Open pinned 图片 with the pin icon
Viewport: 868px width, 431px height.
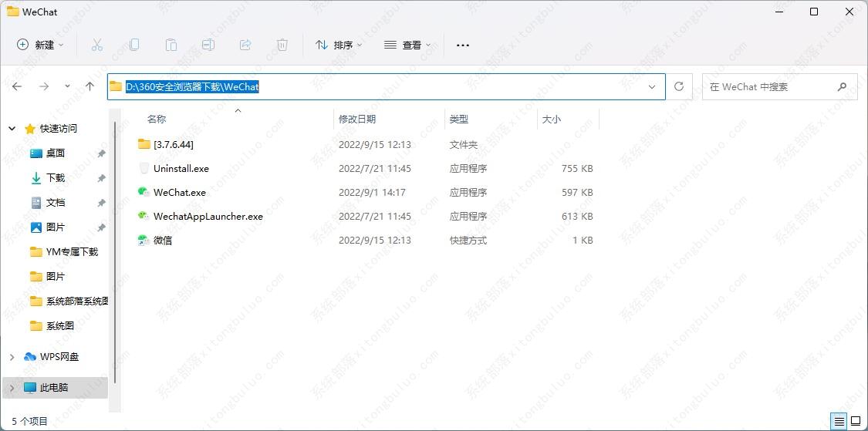pyautogui.click(x=56, y=227)
